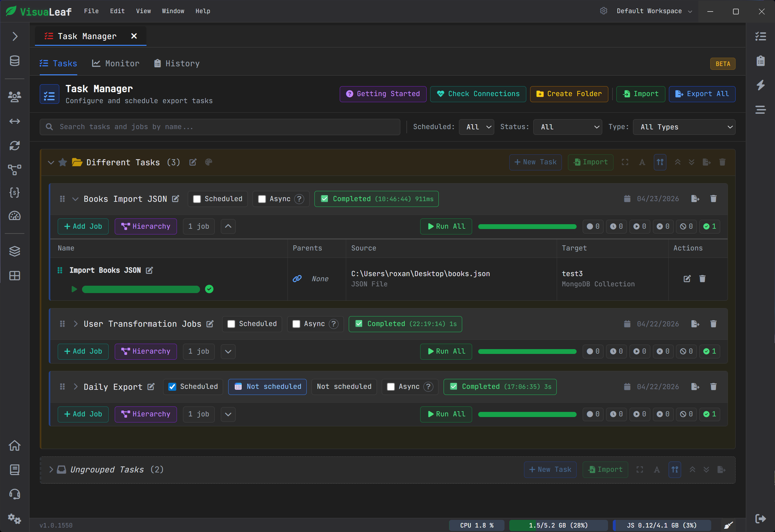775x532 pixels.
Task: Change Different Tasks folder color palette icon
Action: tap(208, 162)
